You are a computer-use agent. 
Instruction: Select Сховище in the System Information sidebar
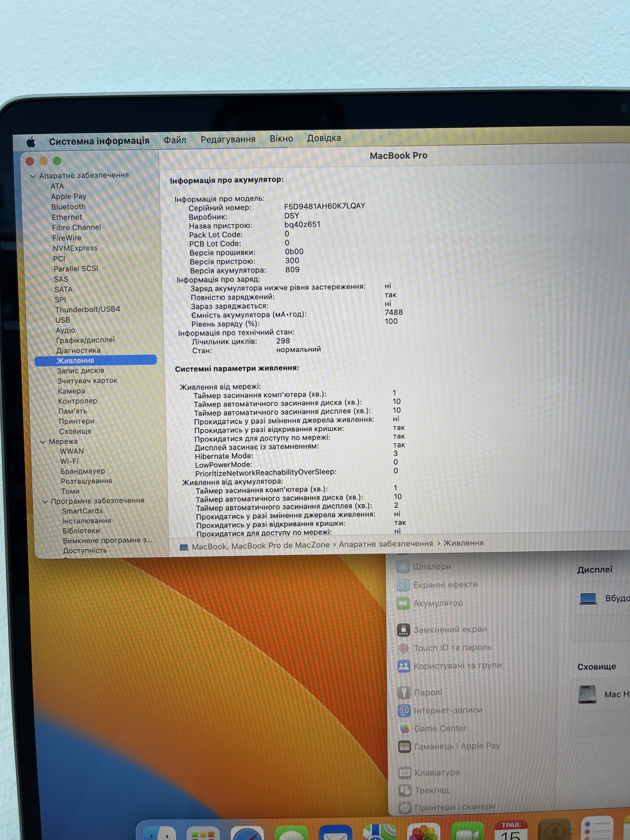[x=75, y=431]
